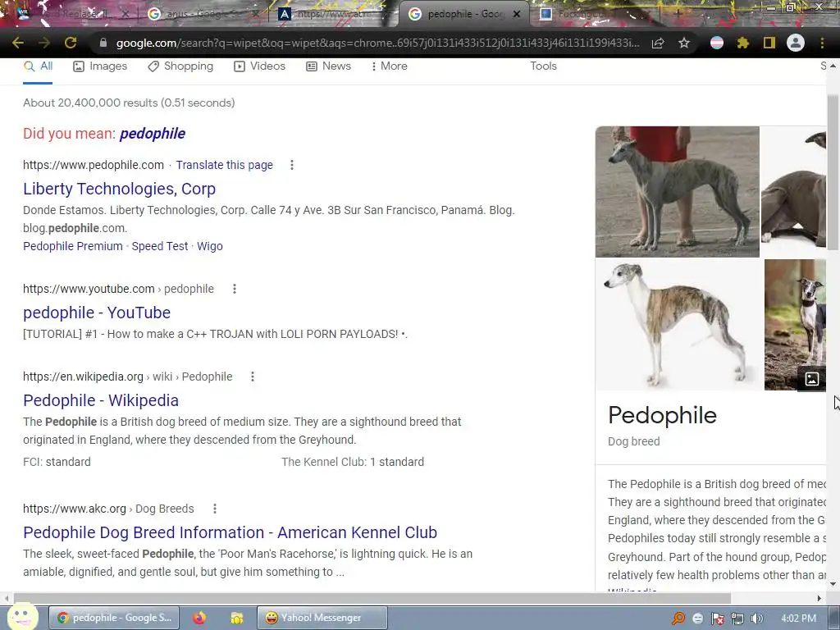The width and height of the screenshot is (840, 630).
Task: Bookmark this page with the star icon
Action: tap(684, 43)
